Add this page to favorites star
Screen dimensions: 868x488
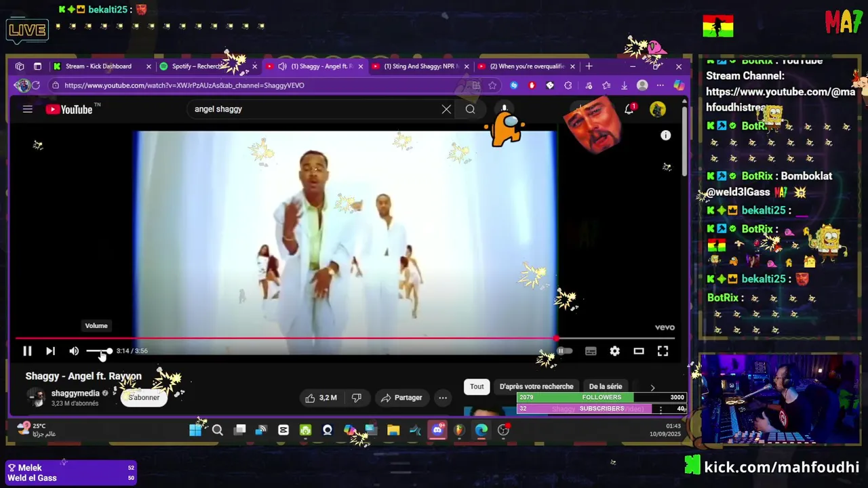point(492,85)
